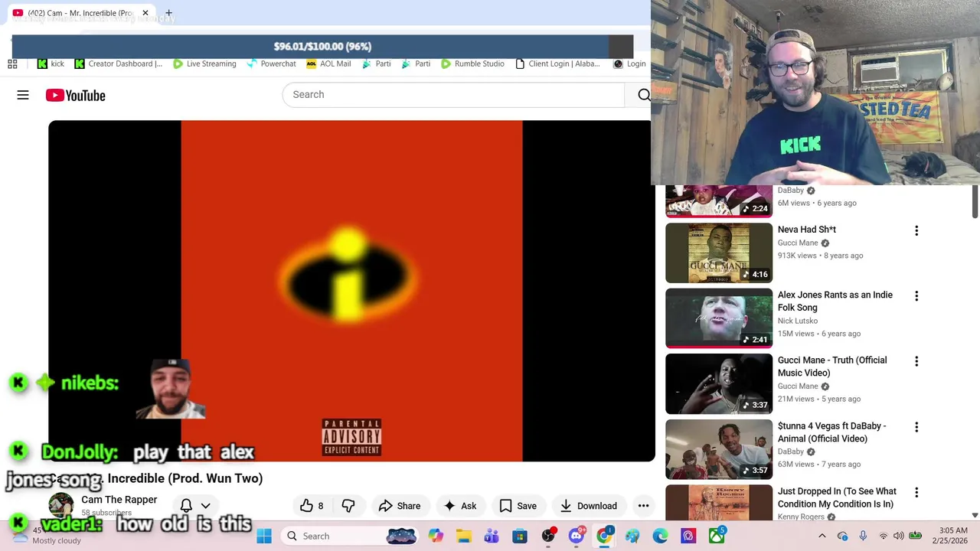The width and height of the screenshot is (980, 551).
Task: Play Alex Jones Rants Indie Folk thumbnail
Action: pyautogui.click(x=719, y=318)
